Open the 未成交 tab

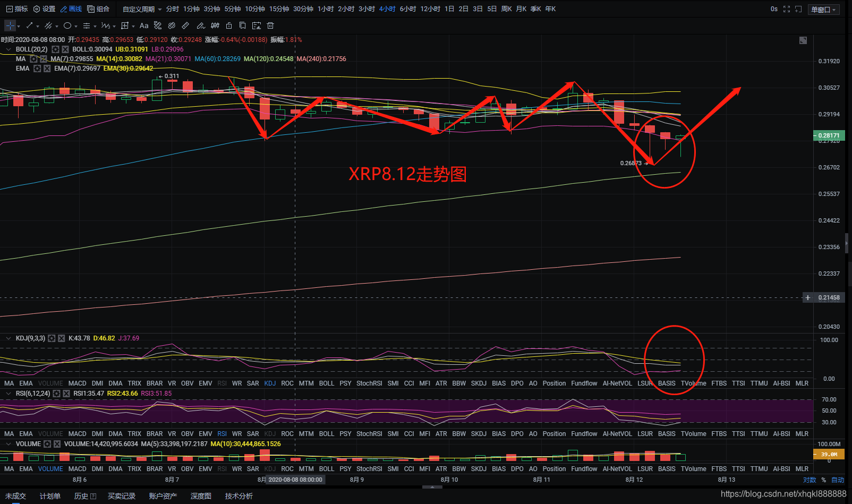point(15,496)
